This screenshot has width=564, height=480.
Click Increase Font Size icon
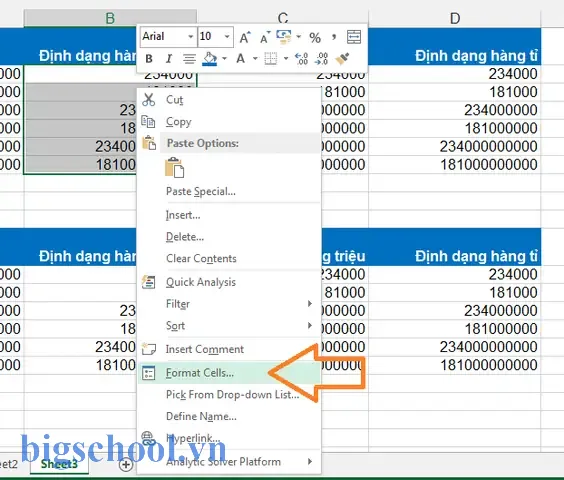245,37
